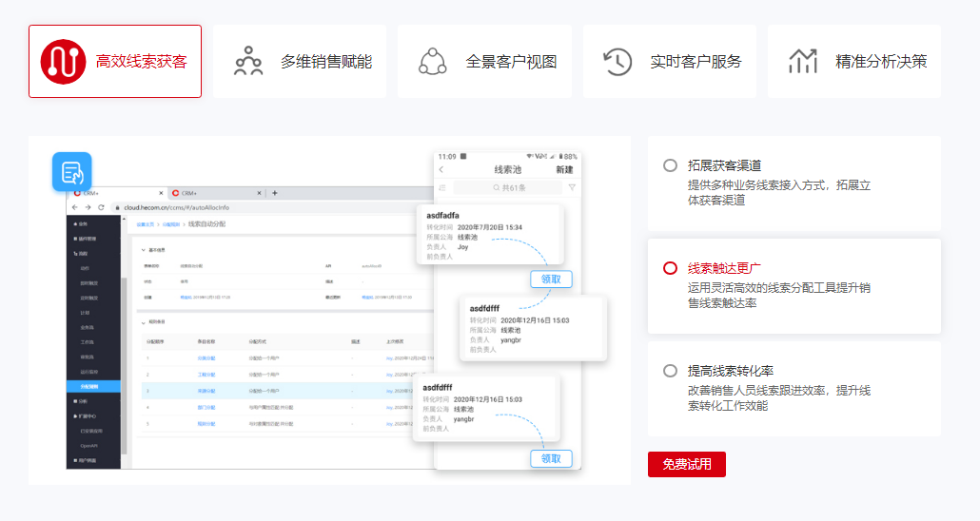Click the blue document-tap icon badge
This screenshot has width=980, height=521.
[72, 172]
